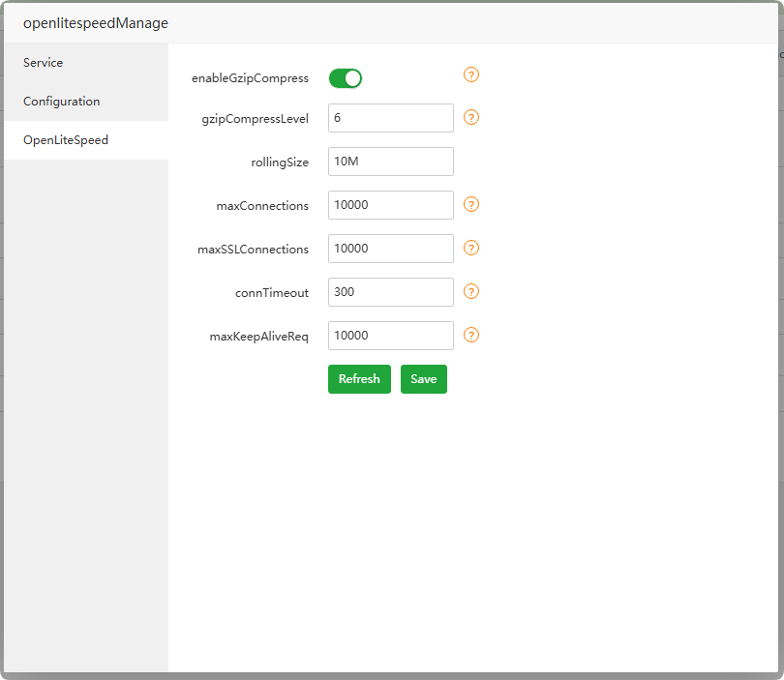This screenshot has width=784, height=680.
Task: Click the connTimeout label
Action: (272, 293)
